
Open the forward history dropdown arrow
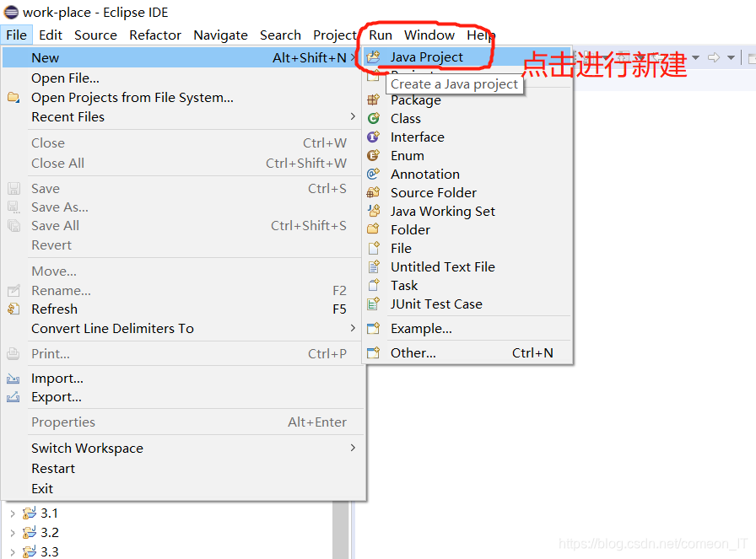[x=731, y=58]
